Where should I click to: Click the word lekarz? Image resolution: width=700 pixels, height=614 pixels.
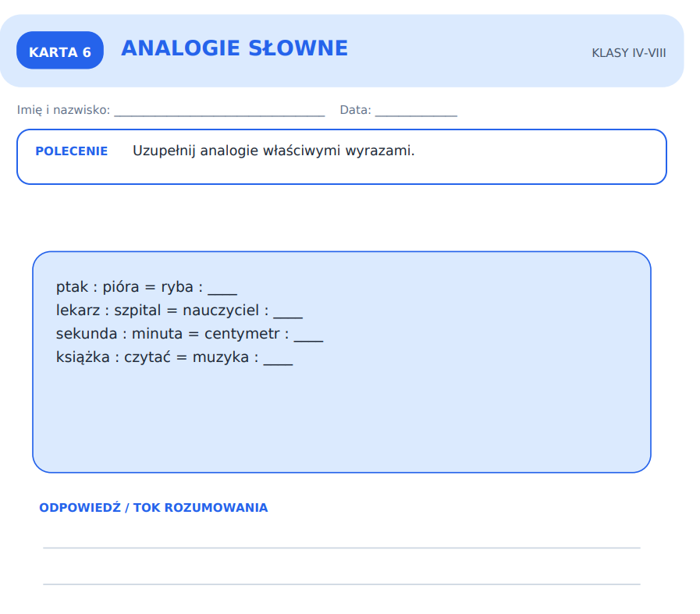click(x=78, y=311)
